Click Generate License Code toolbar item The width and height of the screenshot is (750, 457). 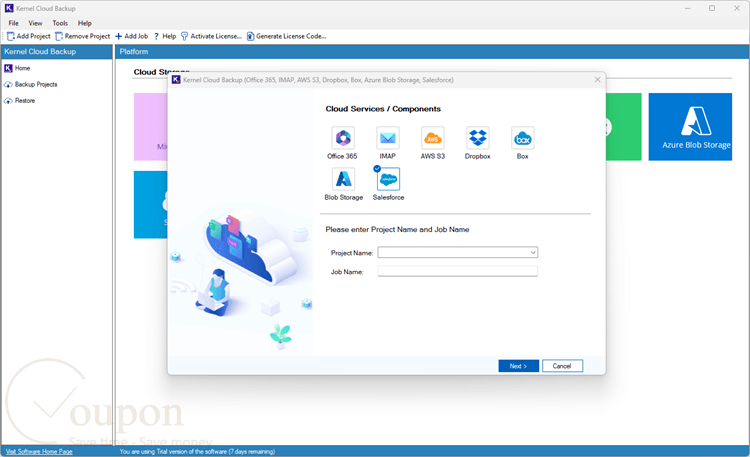[x=287, y=36]
